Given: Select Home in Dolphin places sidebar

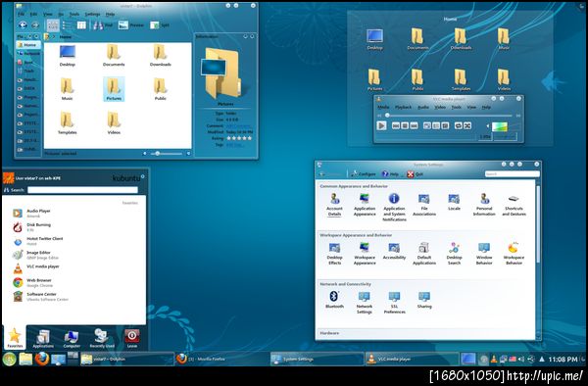Looking at the screenshot, I should pyautogui.click(x=28, y=45).
